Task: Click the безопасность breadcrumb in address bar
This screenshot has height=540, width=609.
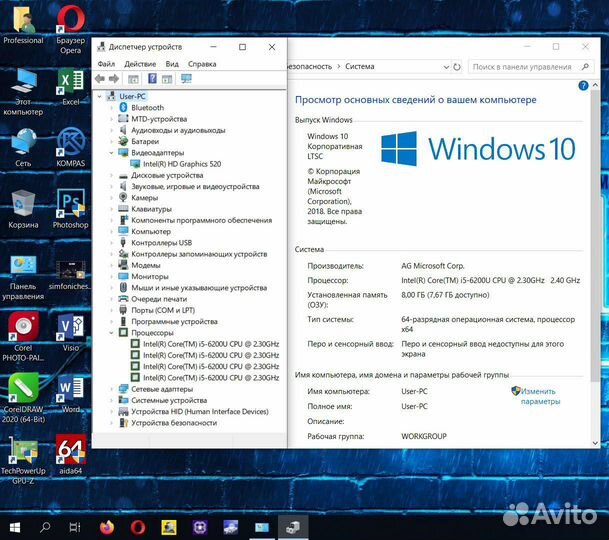Action: tap(310, 66)
